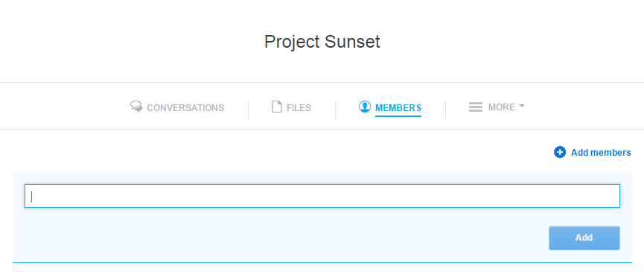Switch to the FILES tab
644x272 pixels.
299,108
